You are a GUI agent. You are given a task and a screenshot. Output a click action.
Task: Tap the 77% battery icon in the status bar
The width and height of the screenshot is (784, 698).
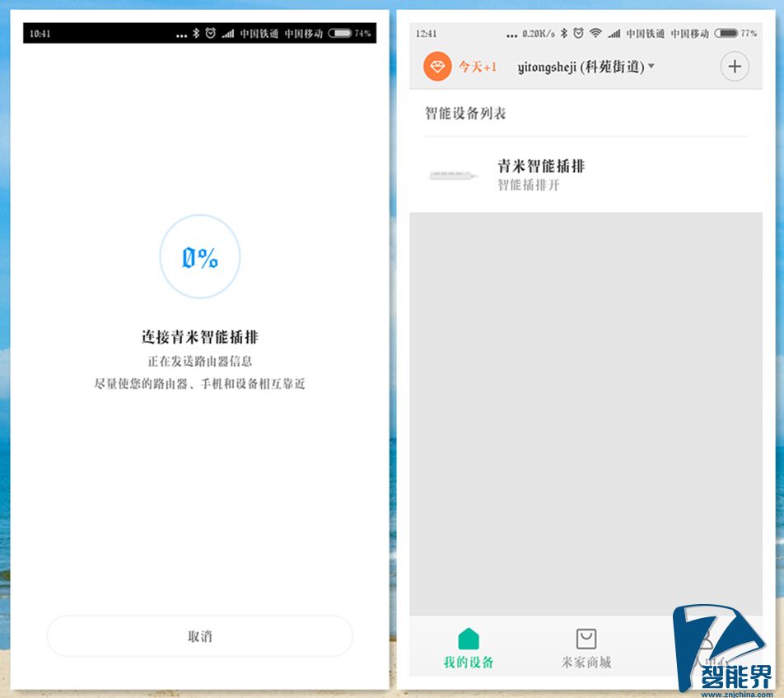pos(726,33)
